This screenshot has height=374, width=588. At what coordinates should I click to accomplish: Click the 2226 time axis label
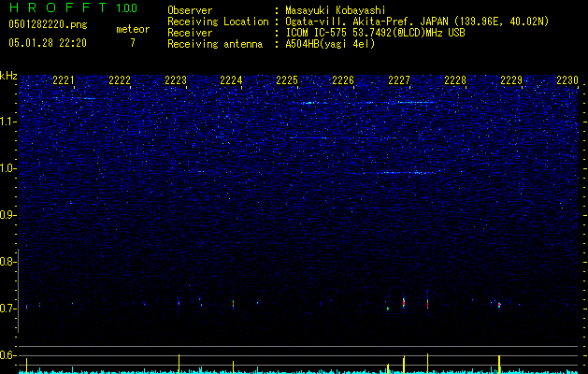[x=343, y=80]
